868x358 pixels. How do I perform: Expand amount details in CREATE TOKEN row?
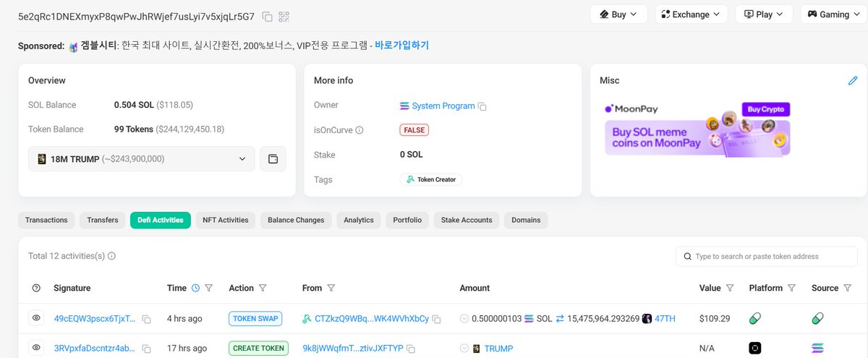coord(464,349)
